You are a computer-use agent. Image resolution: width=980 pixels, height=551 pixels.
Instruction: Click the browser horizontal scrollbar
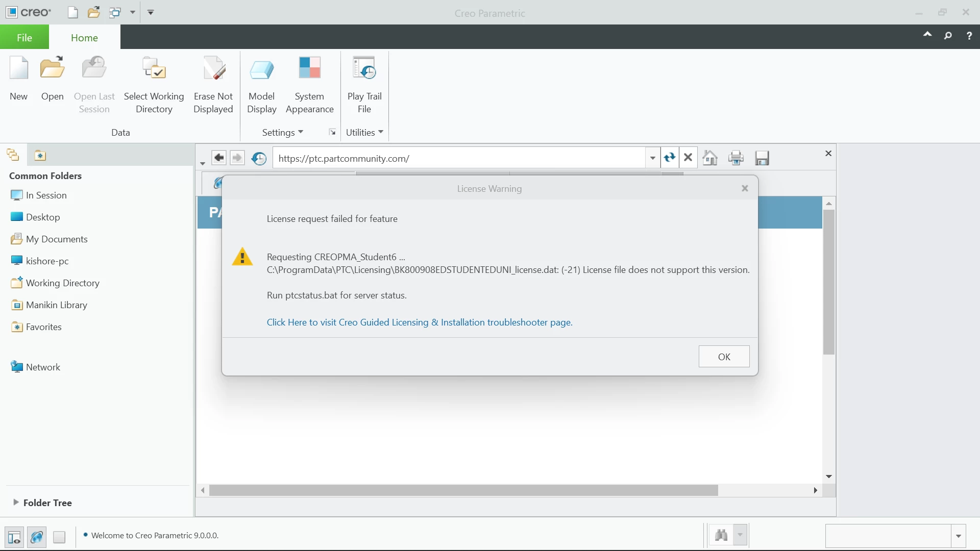tap(463, 490)
